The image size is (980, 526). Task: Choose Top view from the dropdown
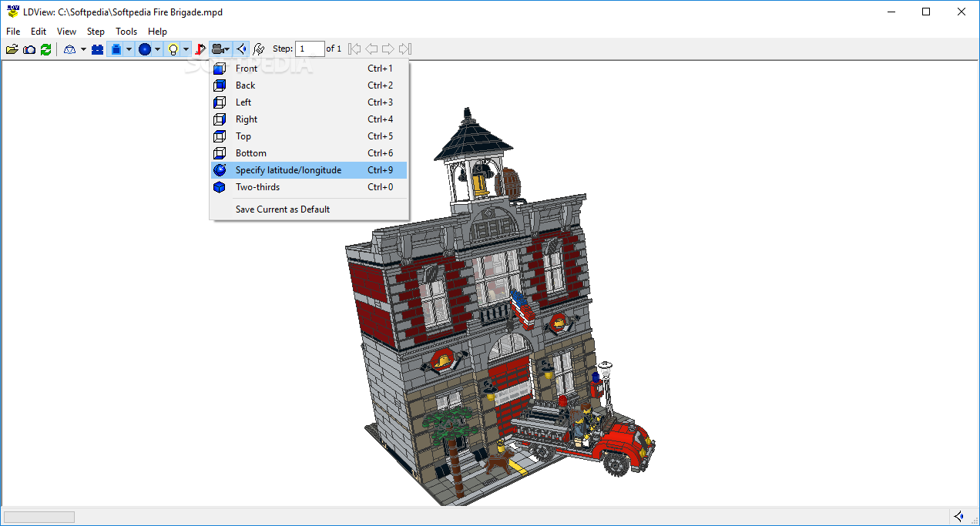pos(309,136)
